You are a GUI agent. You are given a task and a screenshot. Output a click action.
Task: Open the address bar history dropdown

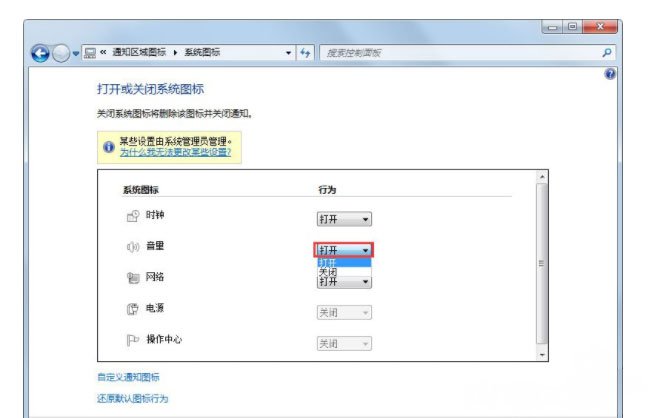[288, 53]
